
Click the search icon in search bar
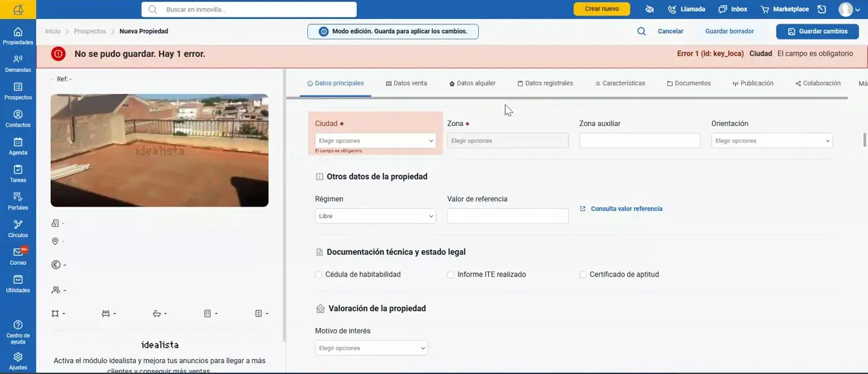point(153,9)
